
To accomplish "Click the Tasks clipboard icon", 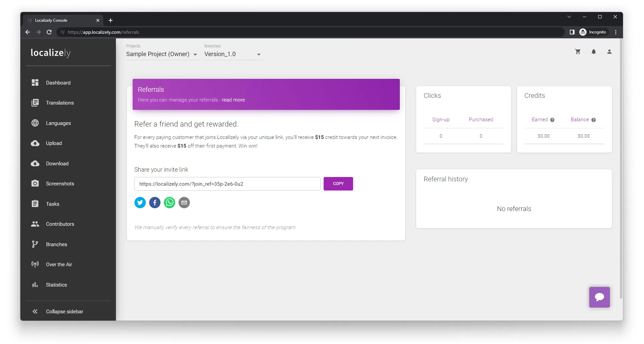I will [35, 204].
